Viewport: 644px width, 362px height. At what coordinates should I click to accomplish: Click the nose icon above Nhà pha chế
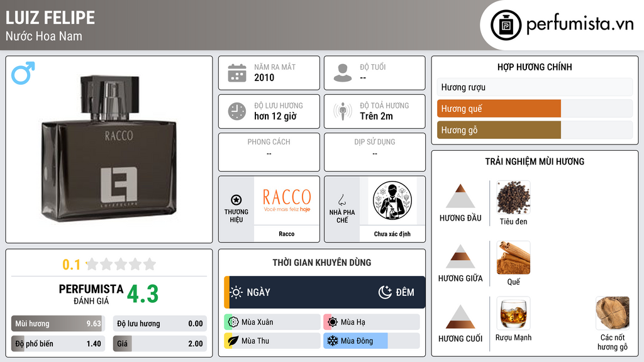[341, 200]
